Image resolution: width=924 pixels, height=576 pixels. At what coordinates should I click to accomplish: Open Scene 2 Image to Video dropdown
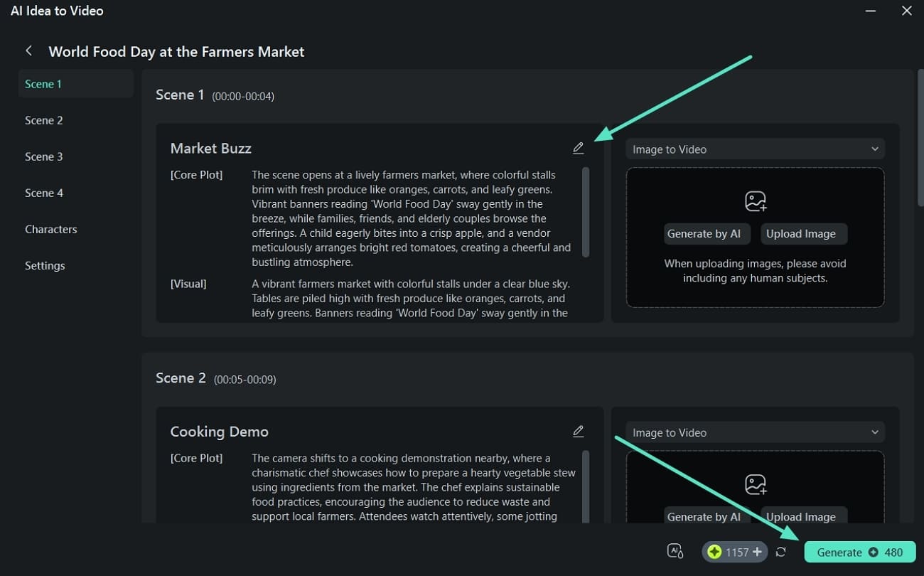coord(755,432)
